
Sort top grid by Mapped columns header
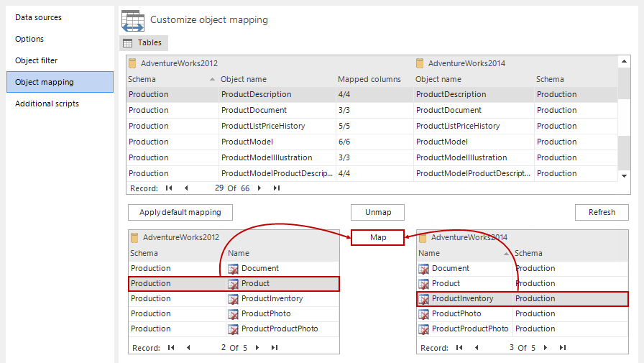click(374, 79)
